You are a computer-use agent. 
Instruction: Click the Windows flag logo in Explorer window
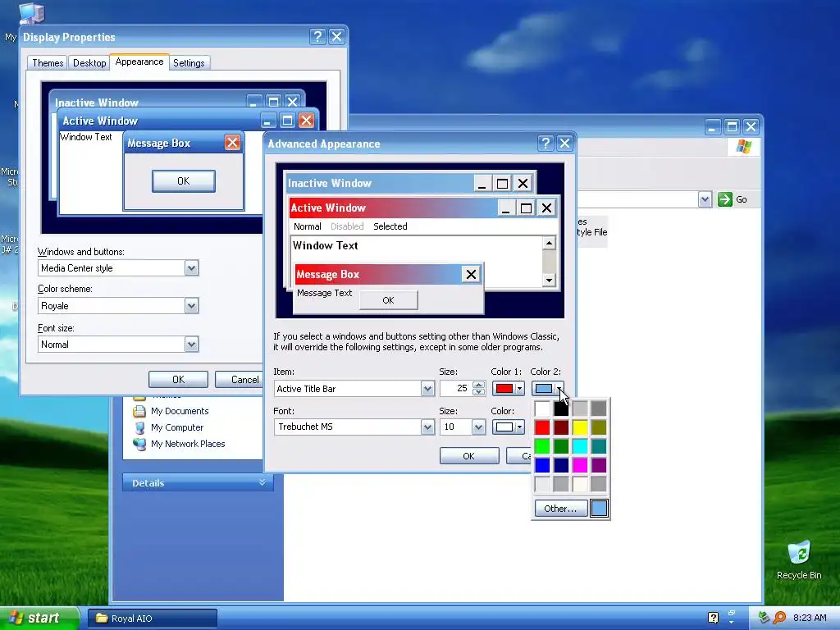pyautogui.click(x=743, y=146)
